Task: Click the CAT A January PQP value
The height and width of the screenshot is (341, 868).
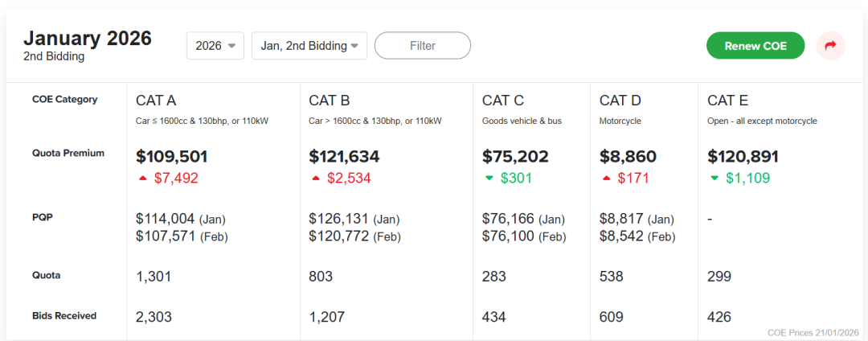Action: click(166, 219)
